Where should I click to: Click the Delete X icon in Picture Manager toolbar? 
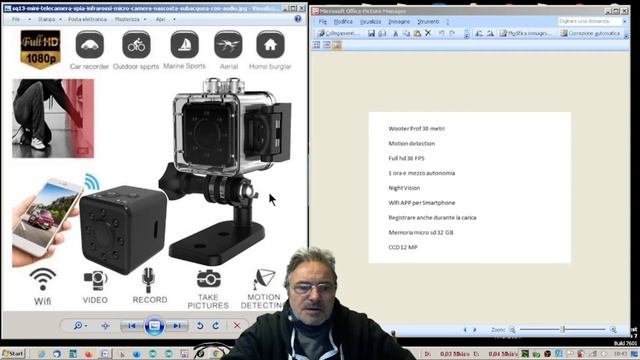[x=428, y=33]
